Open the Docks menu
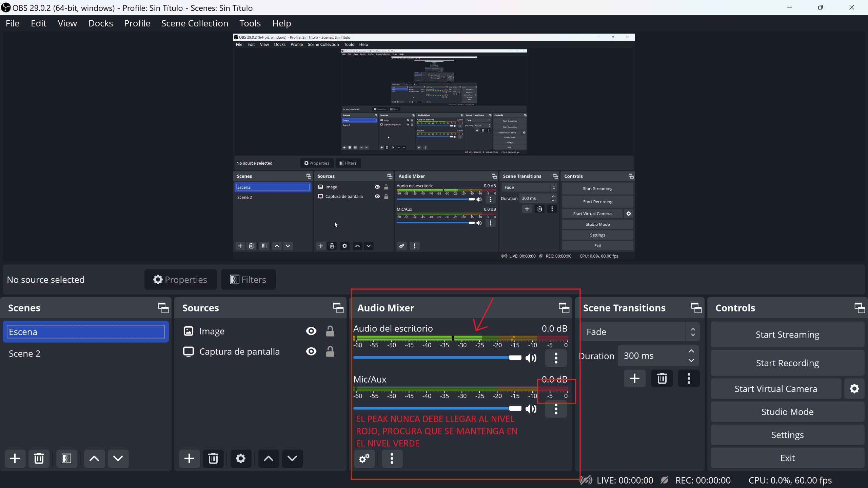This screenshot has height=488, width=868. click(101, 23)
